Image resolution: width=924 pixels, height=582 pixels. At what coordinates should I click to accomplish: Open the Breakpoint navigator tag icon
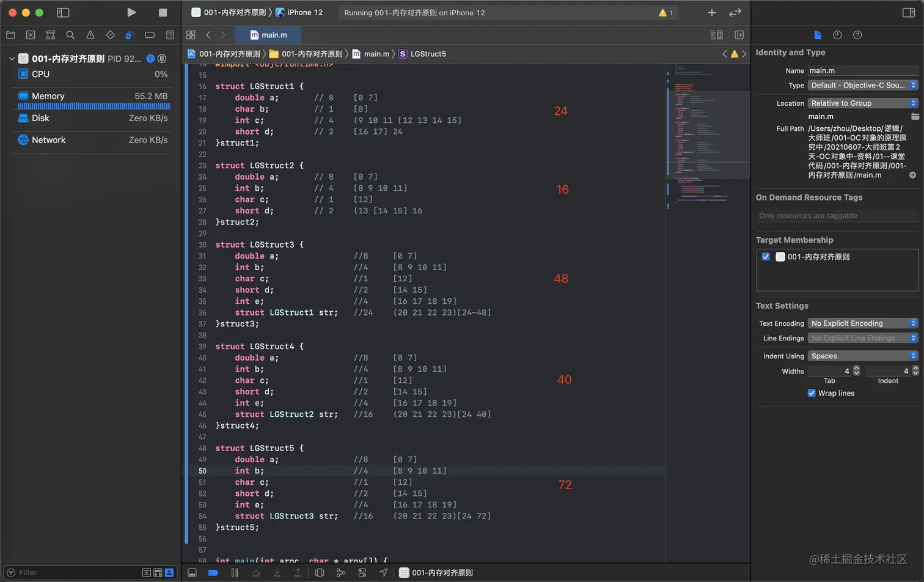click(x=150, y=35)
